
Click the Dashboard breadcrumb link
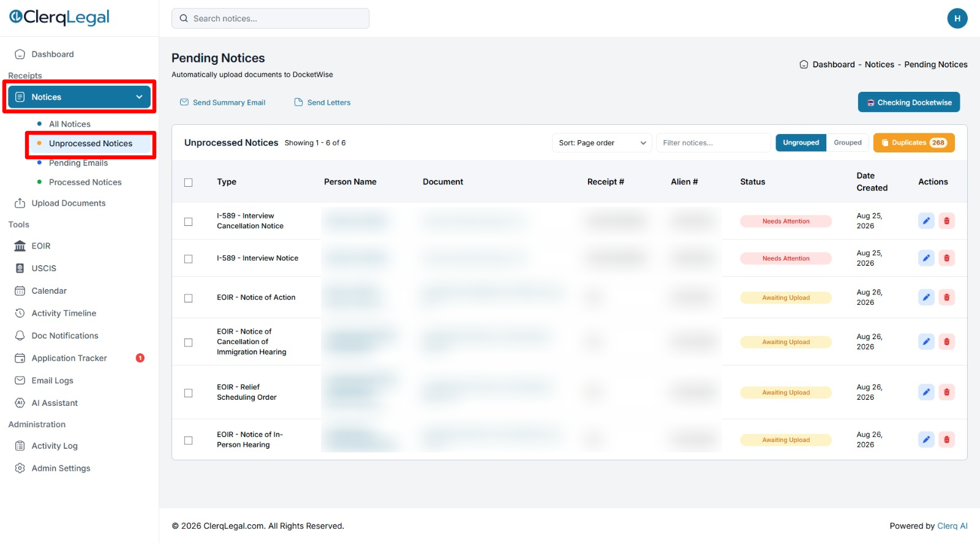click(x=834, y=64)
